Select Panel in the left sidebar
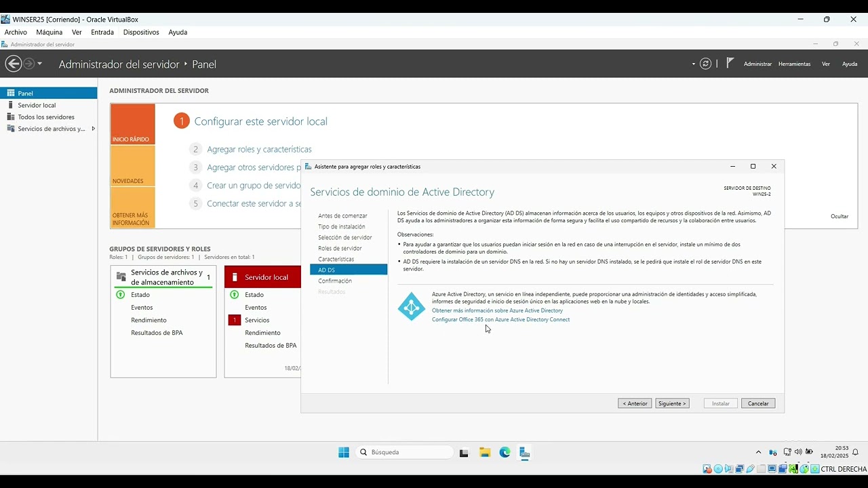Viewport: 868px width, 488px height. (49, 94)
